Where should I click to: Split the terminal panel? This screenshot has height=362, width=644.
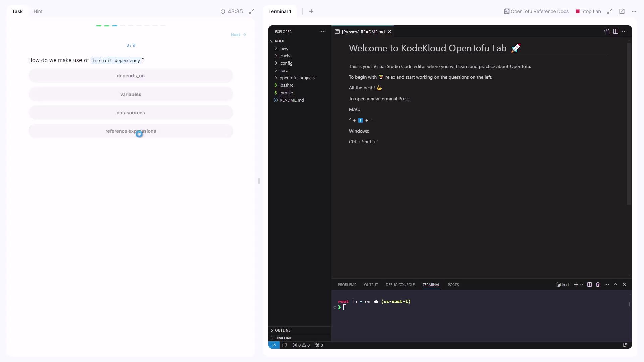click(x=589, y=285)
